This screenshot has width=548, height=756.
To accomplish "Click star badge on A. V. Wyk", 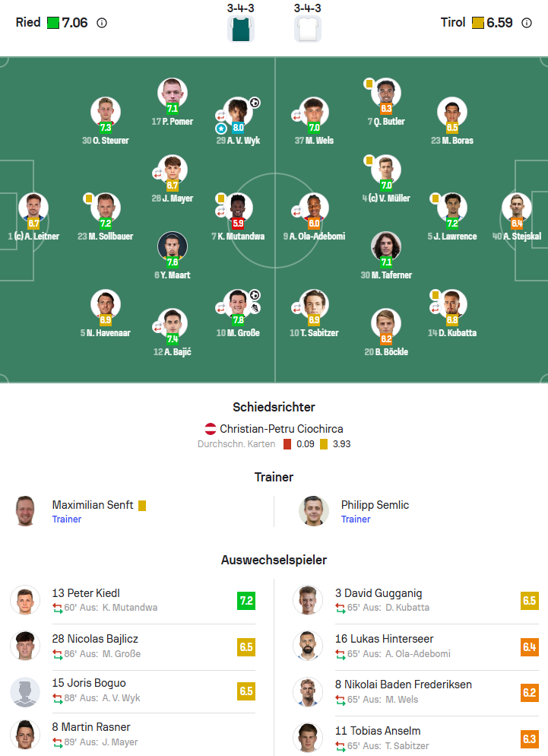I will [221, 129].
